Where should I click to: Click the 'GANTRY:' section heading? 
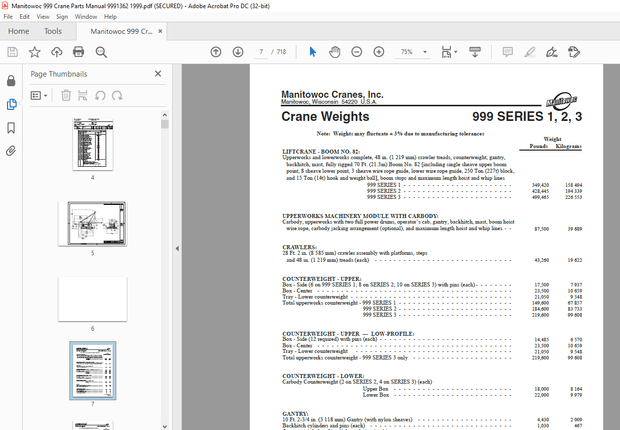pos(295,413)
